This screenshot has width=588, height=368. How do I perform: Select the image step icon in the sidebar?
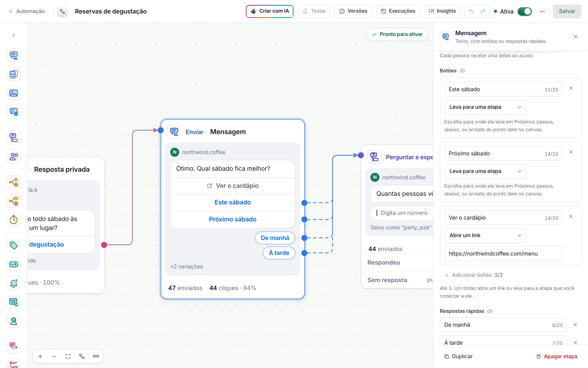(x=14, y=93)
